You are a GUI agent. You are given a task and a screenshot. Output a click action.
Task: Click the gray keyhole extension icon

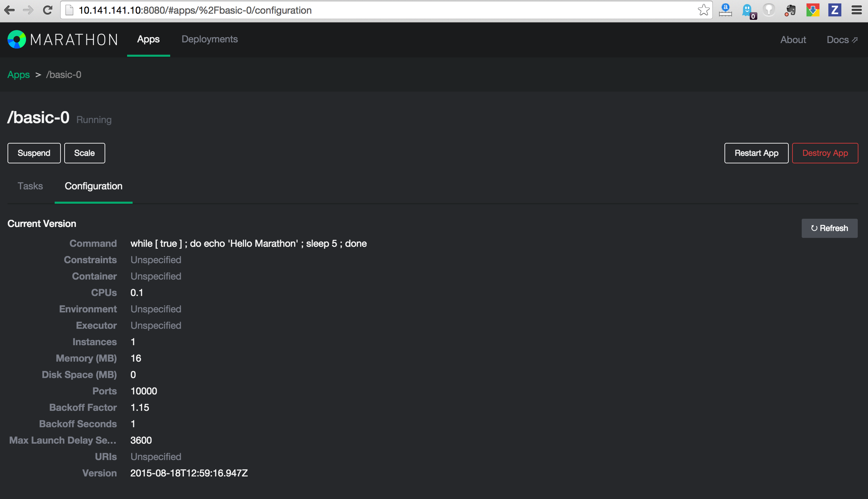(x=769, y=10)
